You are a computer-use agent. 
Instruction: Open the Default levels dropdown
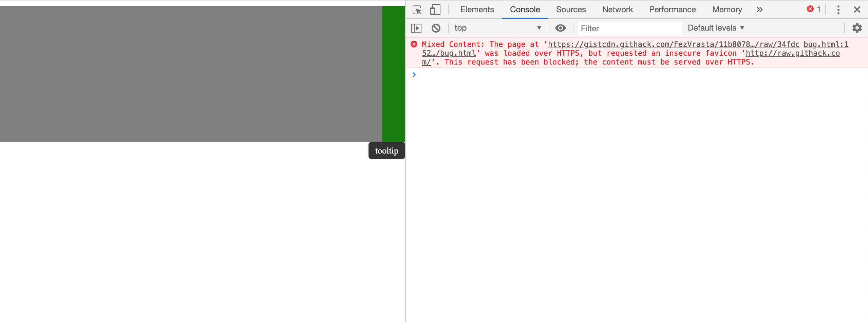coord(716,28)
